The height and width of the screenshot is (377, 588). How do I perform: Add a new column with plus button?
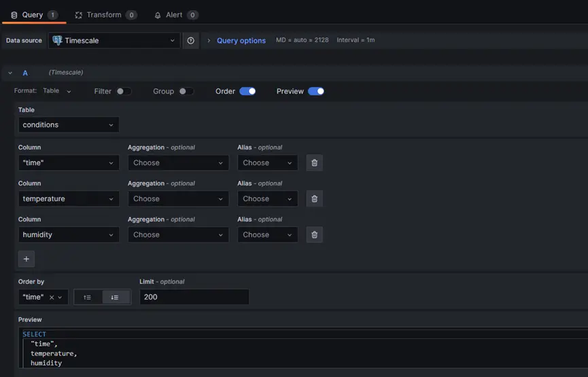pos(27,259)
